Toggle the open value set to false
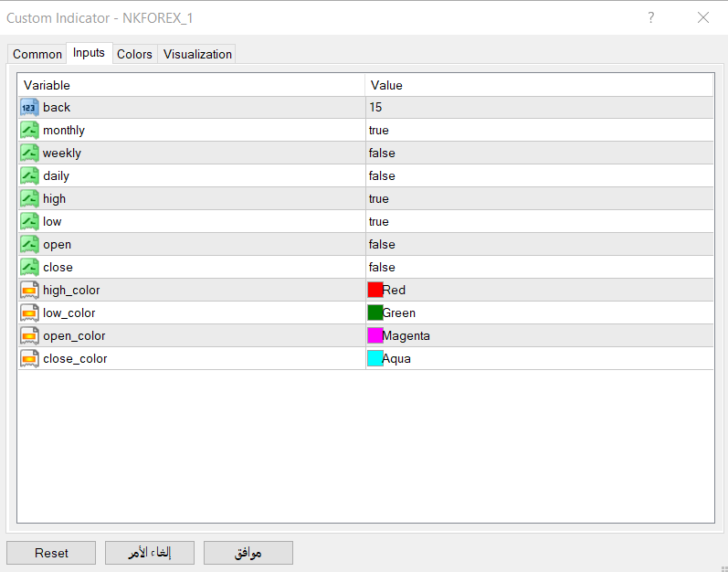This screenshot has width=728, height=572. [x=539, y=245]
